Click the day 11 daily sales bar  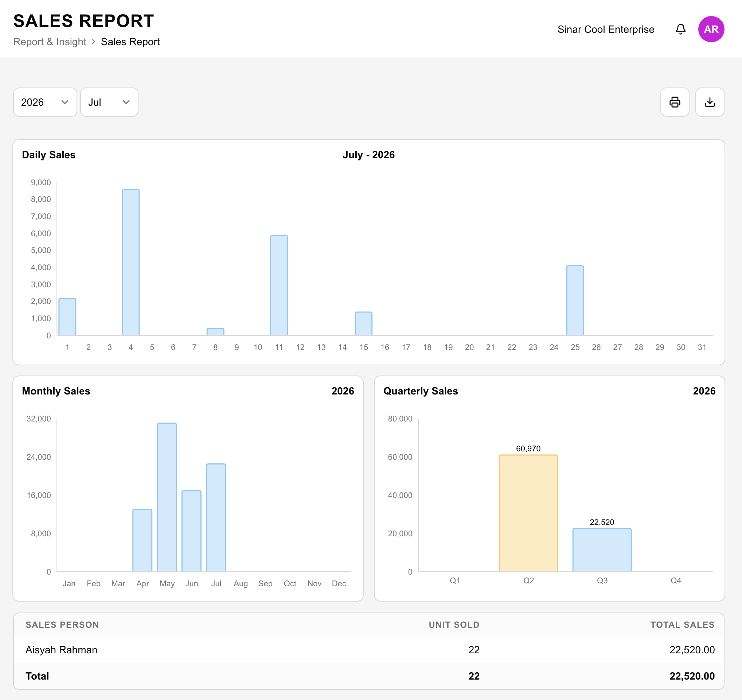279,285
